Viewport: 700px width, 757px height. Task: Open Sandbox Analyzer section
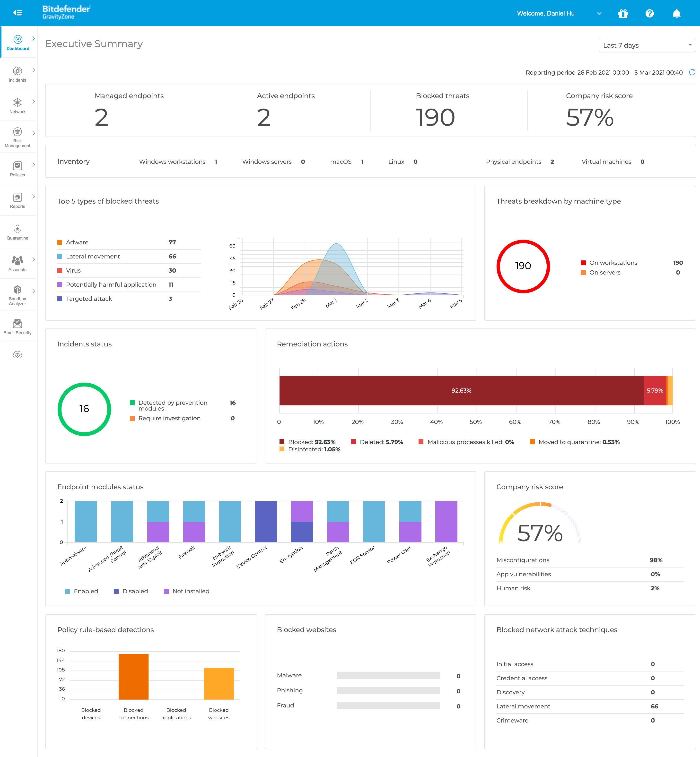17,295
